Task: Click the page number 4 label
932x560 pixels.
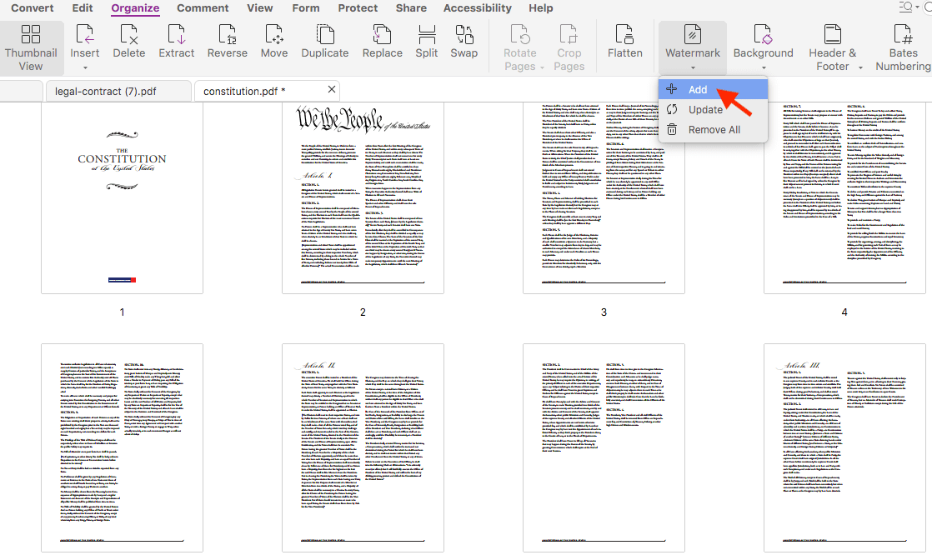Action: coord(844,312)
